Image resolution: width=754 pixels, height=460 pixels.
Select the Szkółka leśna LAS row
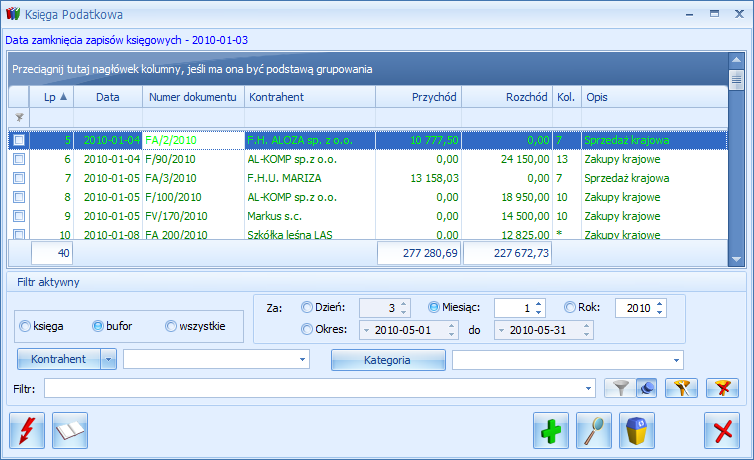click(368, 234)
